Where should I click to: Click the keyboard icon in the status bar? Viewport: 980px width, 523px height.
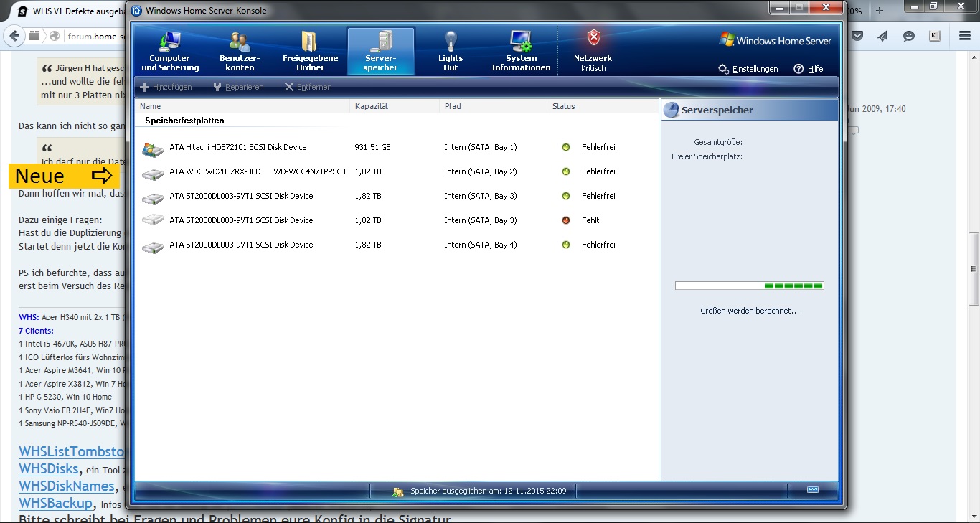point(813,490)
